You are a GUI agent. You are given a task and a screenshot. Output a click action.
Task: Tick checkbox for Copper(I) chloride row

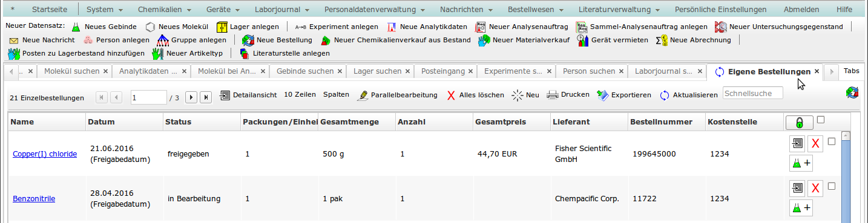click(832, 141)
